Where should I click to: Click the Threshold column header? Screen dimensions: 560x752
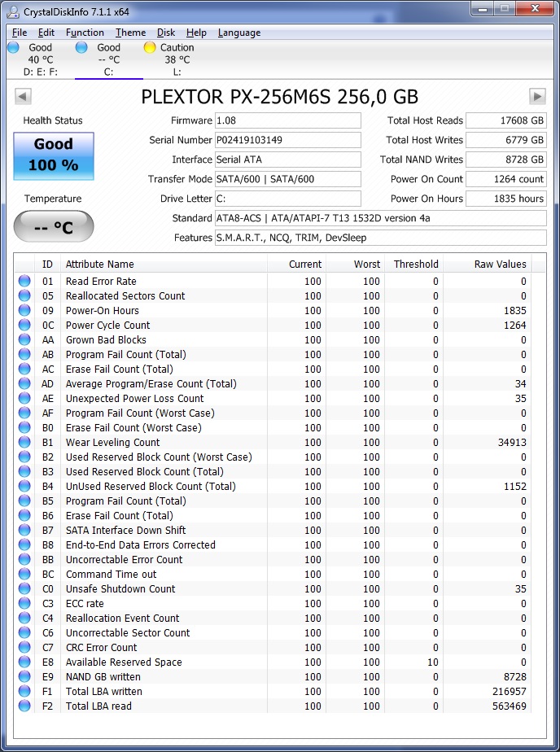coord(413,264)
